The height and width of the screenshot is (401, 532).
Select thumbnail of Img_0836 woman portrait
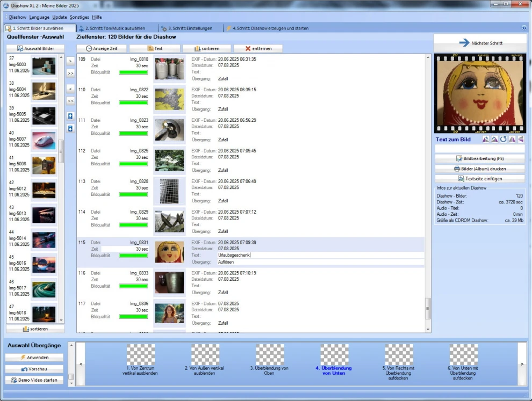coord(170,313)
